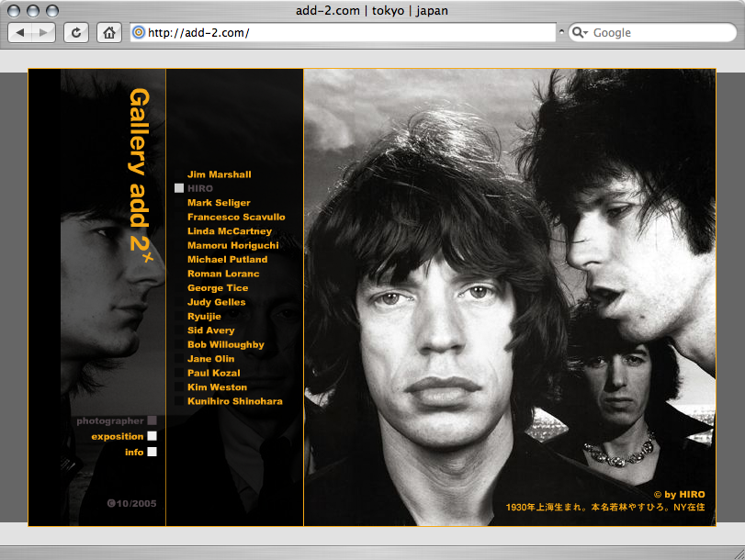Minimize the window using the middle button
This screenshot has width=745, height=560.
coord(33,10)
